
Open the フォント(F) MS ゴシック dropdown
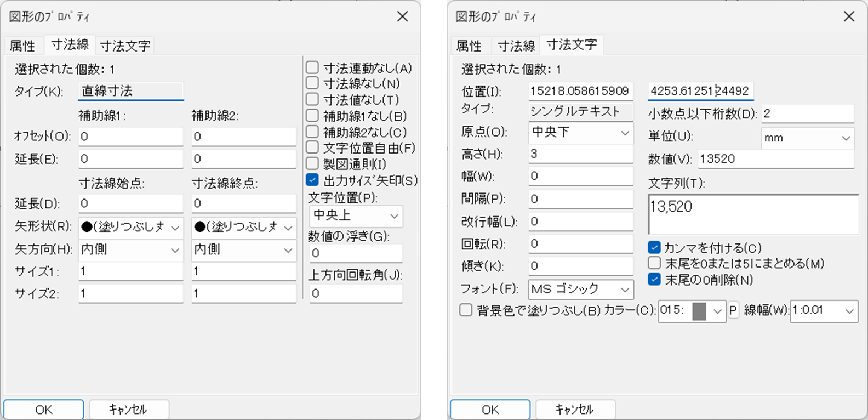(580, 289)
